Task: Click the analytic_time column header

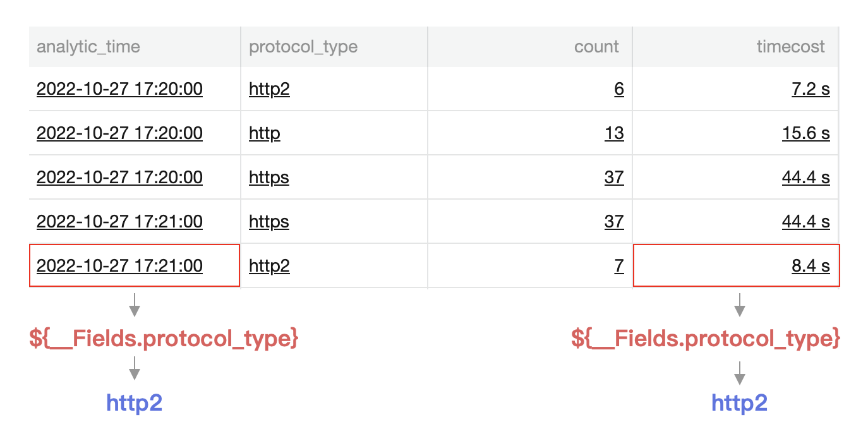Action: [88, 47]
